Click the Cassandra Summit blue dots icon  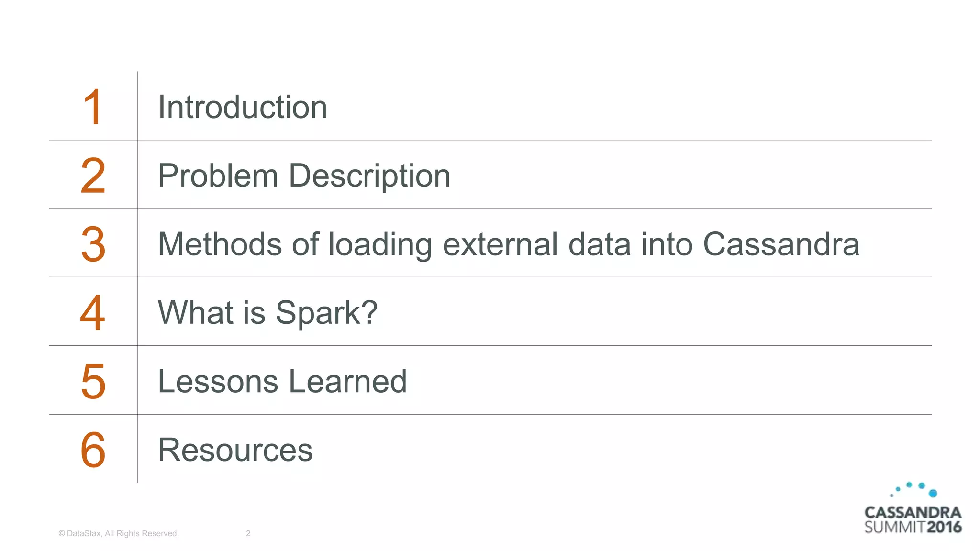[915, 490]
